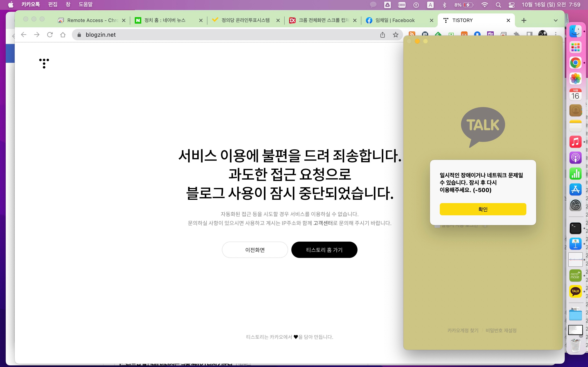The image size is (588, 367).
Task: Open Spotlight search in menu bar
Action: (498, 5)
